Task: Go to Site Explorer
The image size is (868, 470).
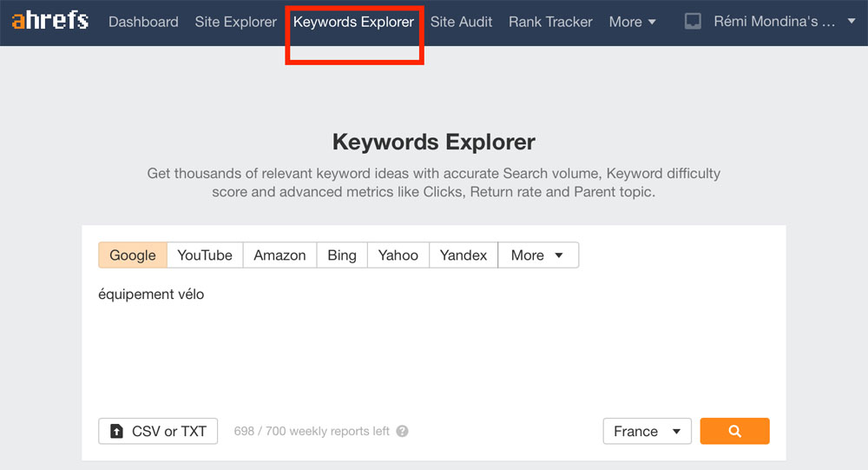Action: pyautogui.click(x=236, y=22)
